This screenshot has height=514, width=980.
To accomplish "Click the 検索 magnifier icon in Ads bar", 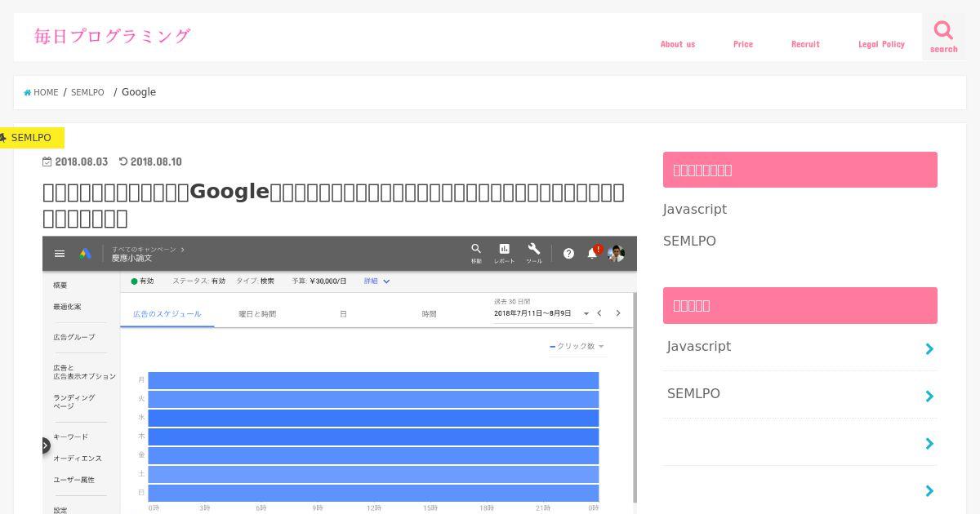I will [x=476, y=249].
